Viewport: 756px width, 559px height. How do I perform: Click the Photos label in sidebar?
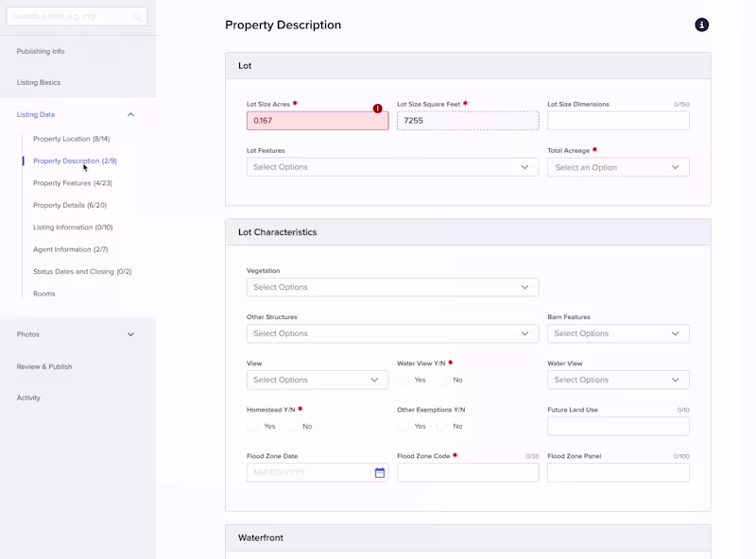coord(28,334)
